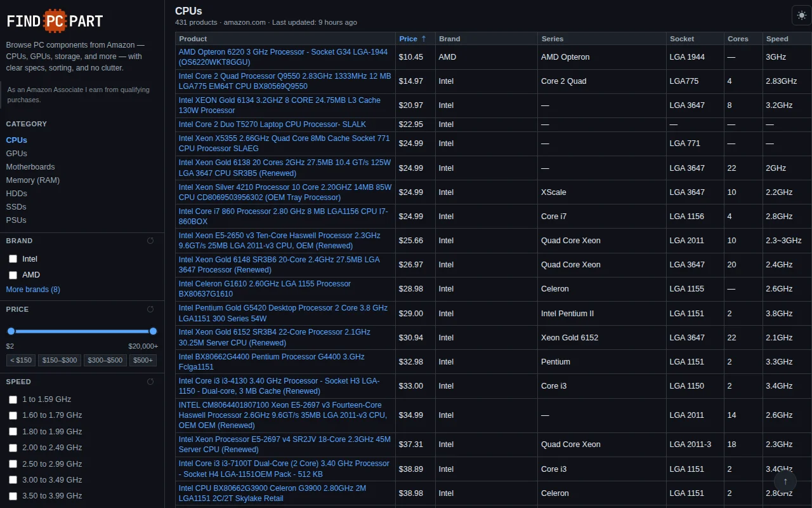812x508 pixels.
Task: Check the Intel brand checkbox
Action: 13,259
